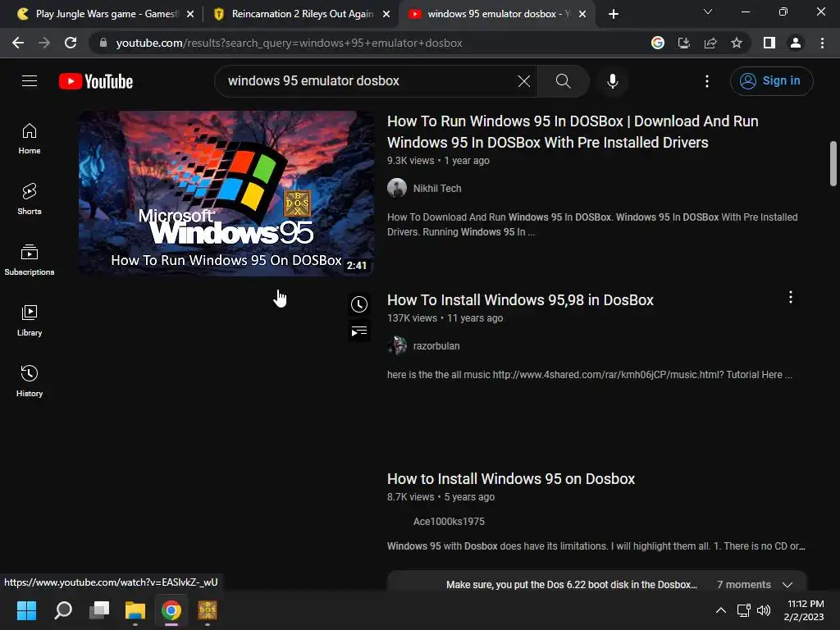Image resolution: width=840 pixels, height=630 pixels.
Task: Open 'How to Install Windows 95 on Dosbox'
Action: (511, 479)
